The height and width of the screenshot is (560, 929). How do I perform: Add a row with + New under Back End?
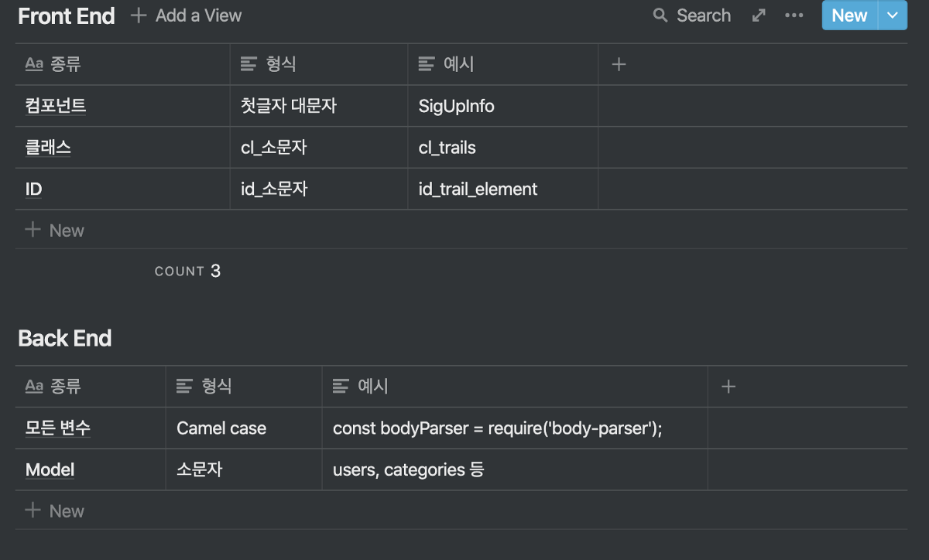tap(56, 510)
